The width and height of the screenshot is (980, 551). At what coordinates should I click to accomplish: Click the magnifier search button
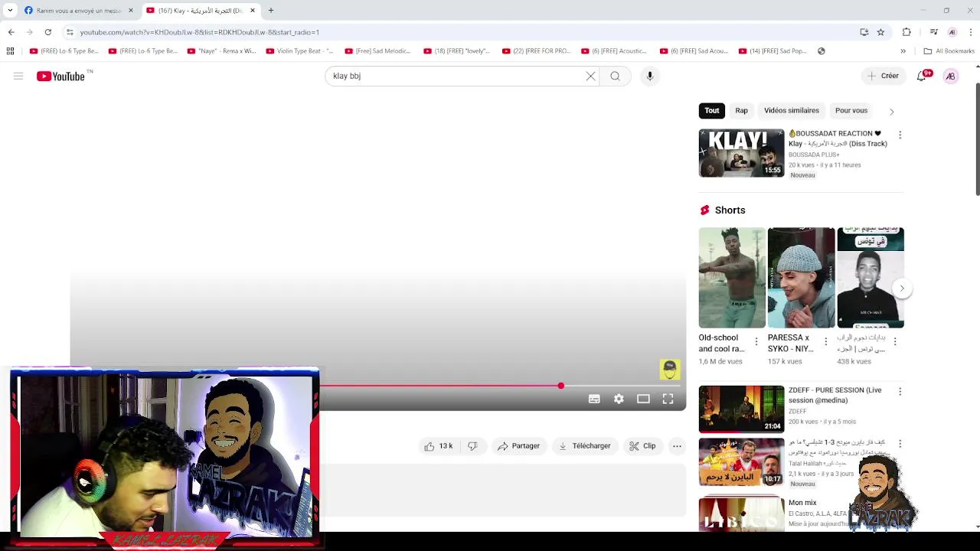[x=615, y=76]
